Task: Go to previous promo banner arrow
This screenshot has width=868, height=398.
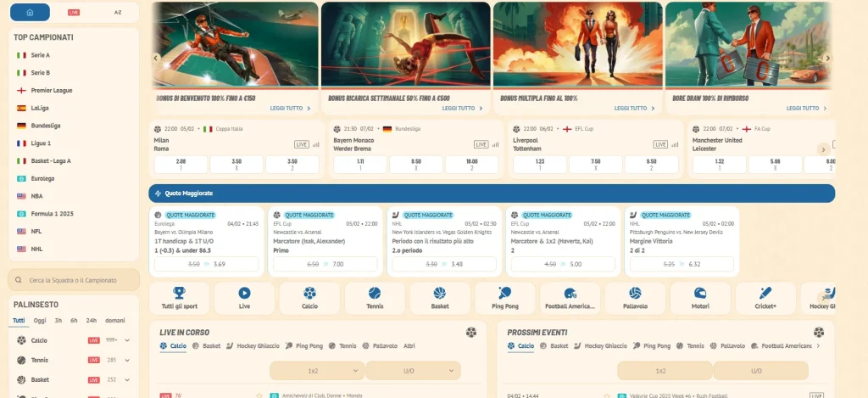Action: (156, 58)
